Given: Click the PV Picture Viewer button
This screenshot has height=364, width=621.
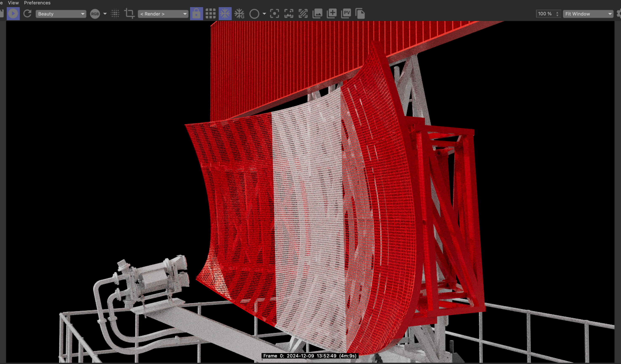Looking at the screenshot, I should pyautogui.click(x=346, y=13).
